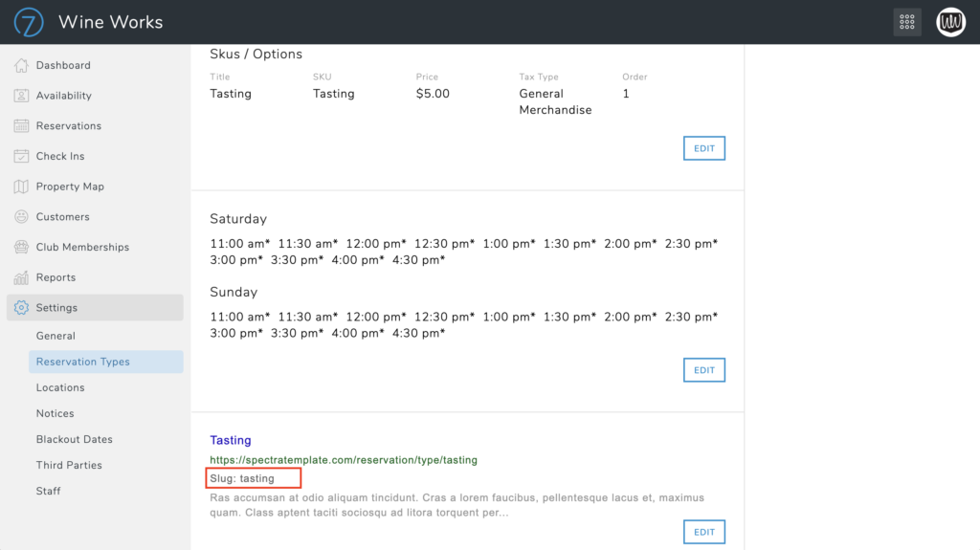Click the Tasting SKU value

tap(334, 94)
